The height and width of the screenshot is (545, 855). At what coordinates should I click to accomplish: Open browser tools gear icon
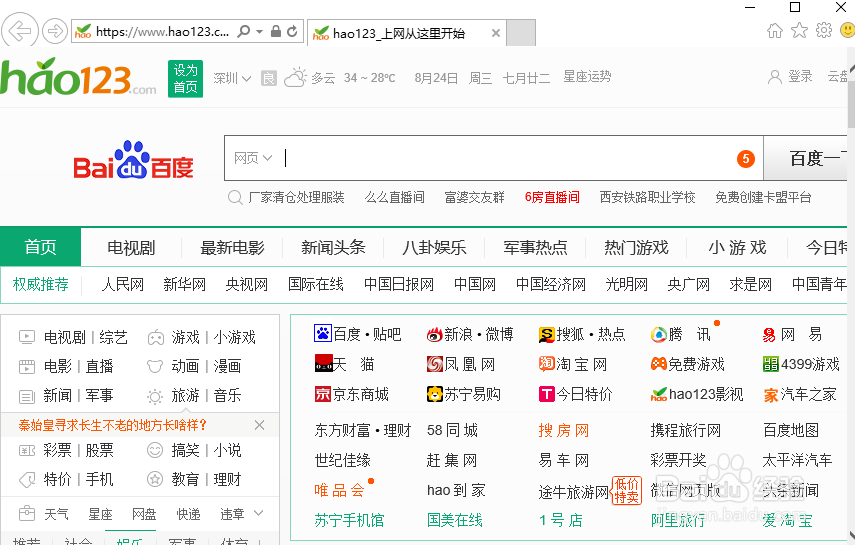pos(824,30)
